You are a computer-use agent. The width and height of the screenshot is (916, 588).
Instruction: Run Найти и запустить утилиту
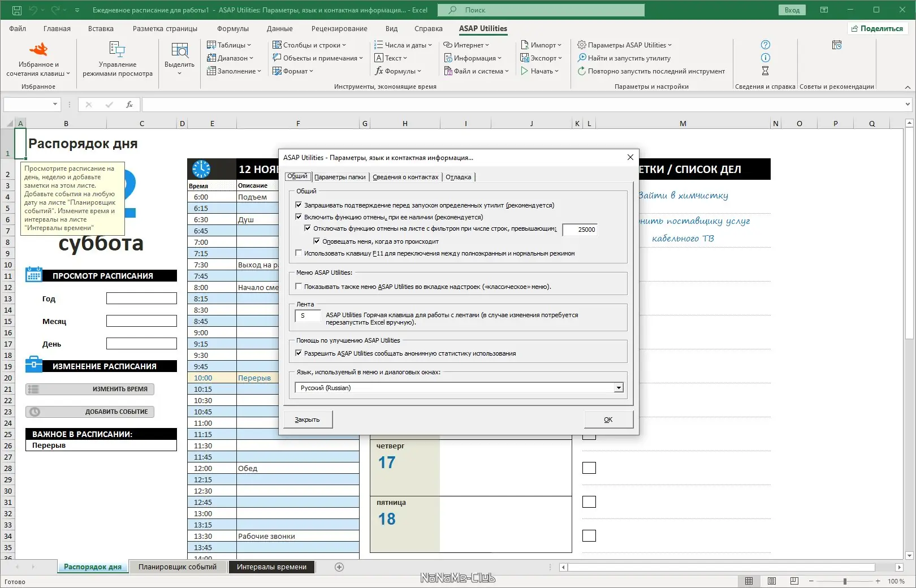pos(624,58)
